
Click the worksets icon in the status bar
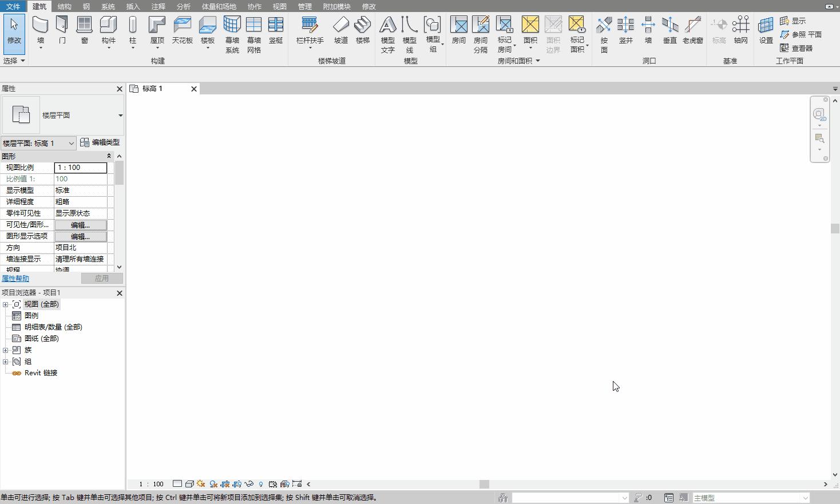pyautogui.click(x=503, y=498)
